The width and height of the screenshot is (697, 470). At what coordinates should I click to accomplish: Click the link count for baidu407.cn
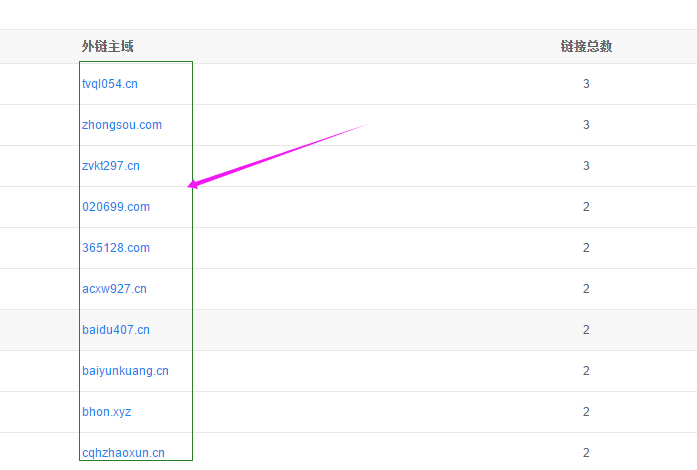point(586,330)
